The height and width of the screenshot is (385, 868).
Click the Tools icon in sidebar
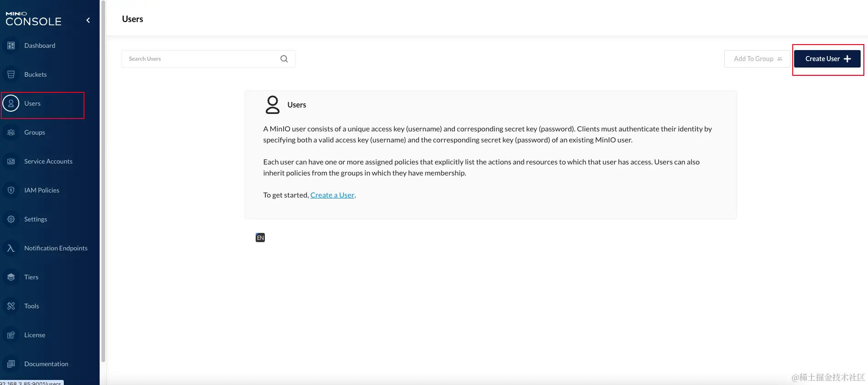point(11,306)
